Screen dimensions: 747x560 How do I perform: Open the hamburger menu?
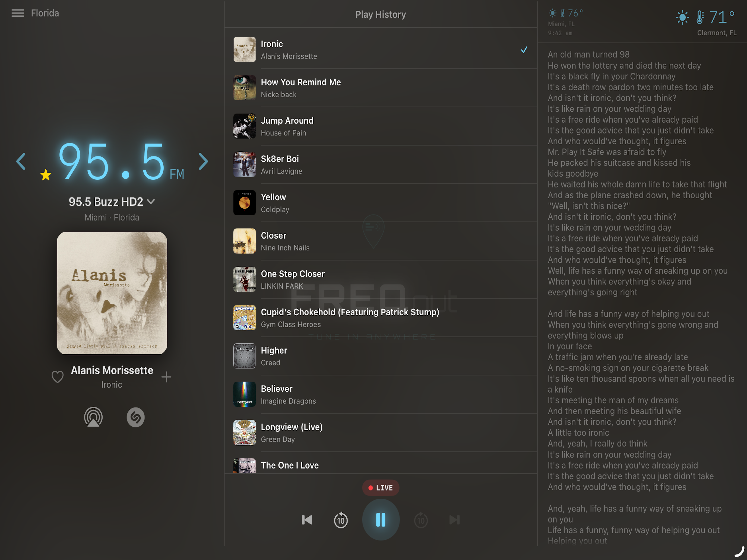[18, 13]
